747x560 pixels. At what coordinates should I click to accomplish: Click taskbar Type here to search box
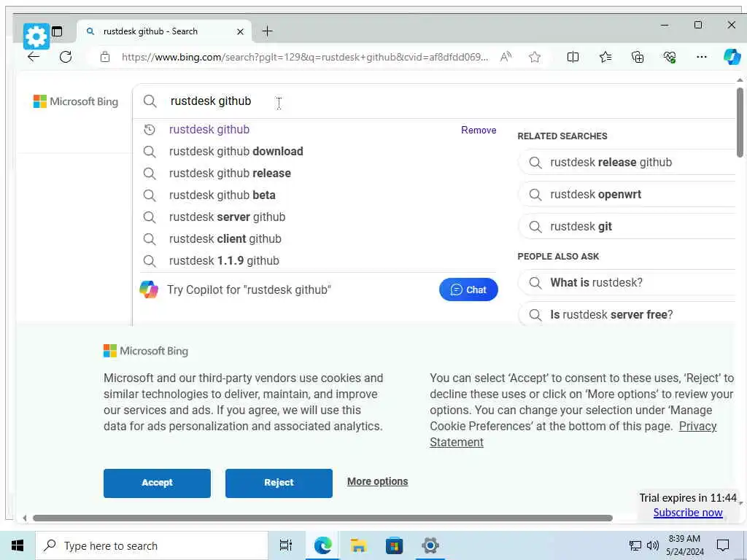pos(152,545)
